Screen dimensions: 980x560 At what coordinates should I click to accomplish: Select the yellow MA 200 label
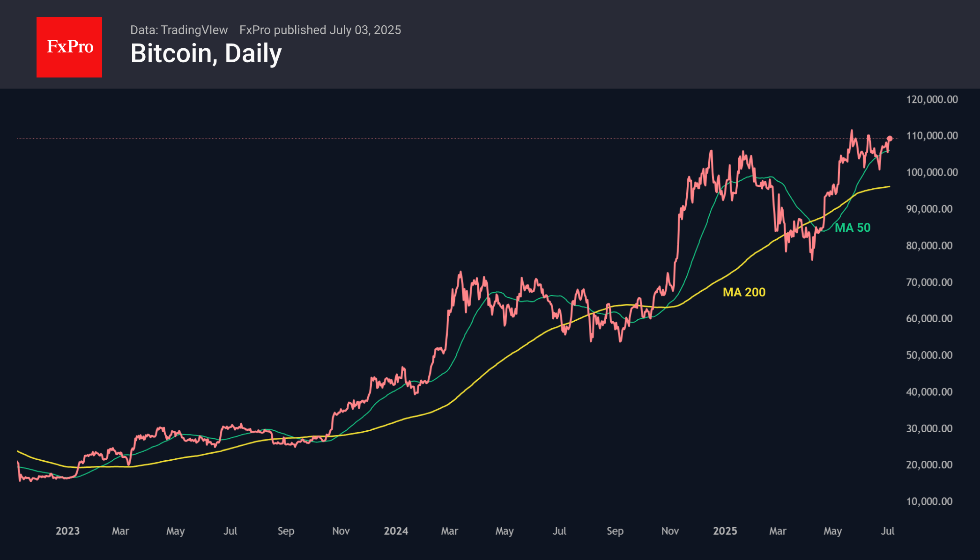[x=744, y=292]
